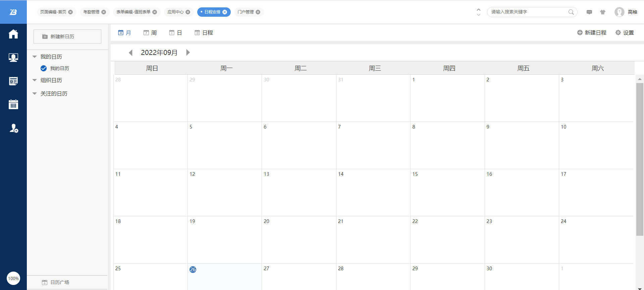Click the 周日 column header

[x=152, y=68]
